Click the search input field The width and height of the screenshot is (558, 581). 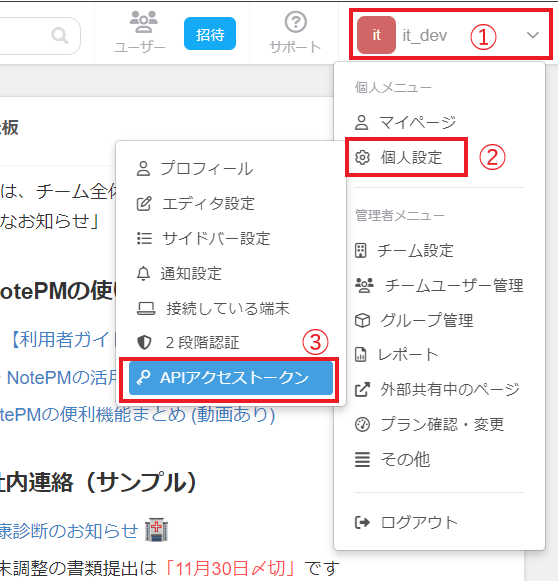40,36
